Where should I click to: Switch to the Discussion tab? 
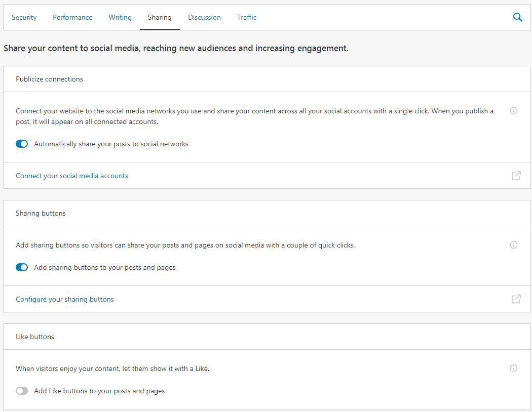coord(204,17)
